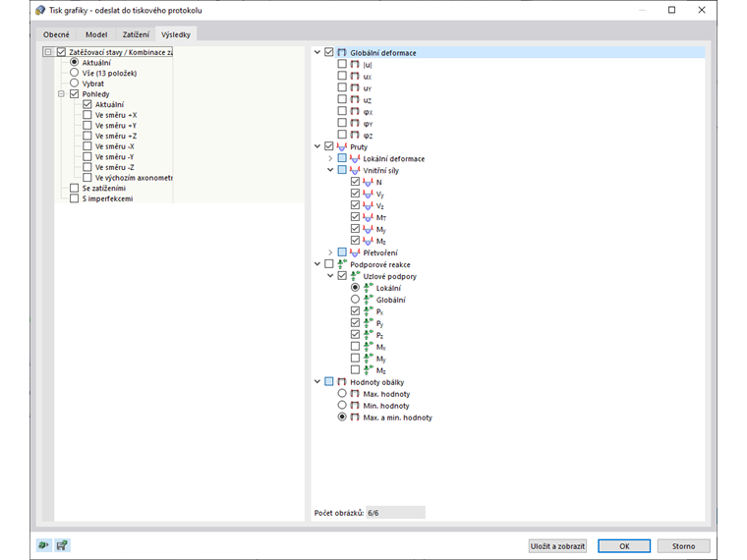
Task: Enable the Ve směru +X view checkbox
Action: [86, 115]
